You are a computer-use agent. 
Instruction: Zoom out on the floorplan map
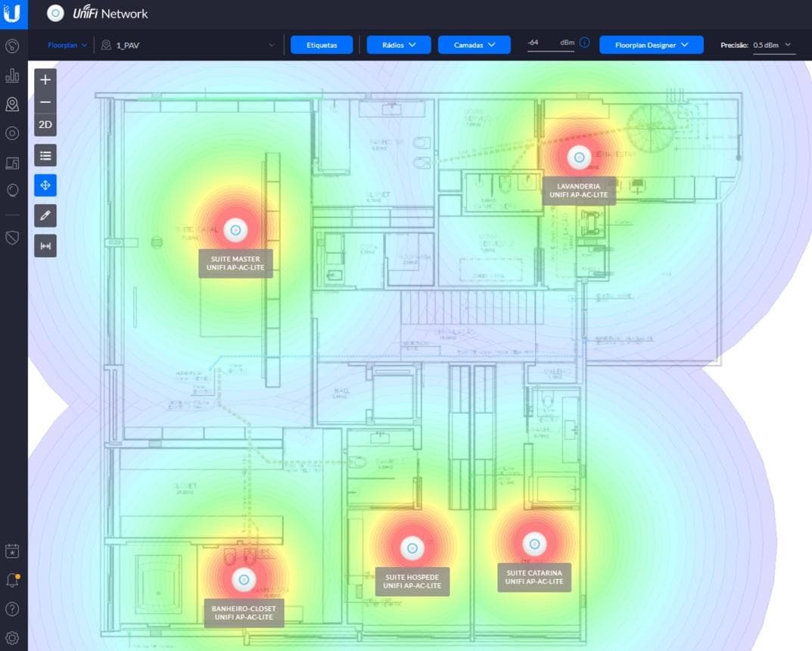[45, 102]
